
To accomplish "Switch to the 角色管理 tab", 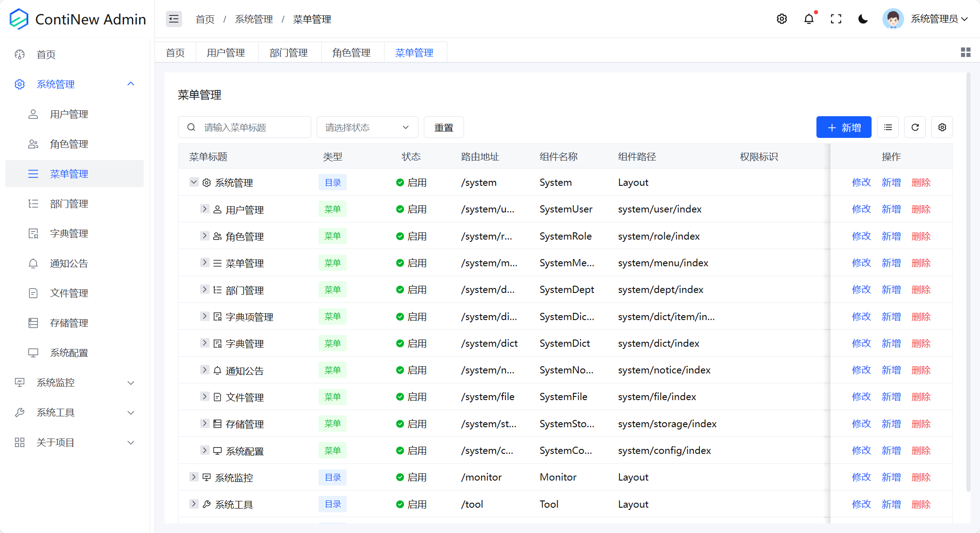I will click(351, 53).
